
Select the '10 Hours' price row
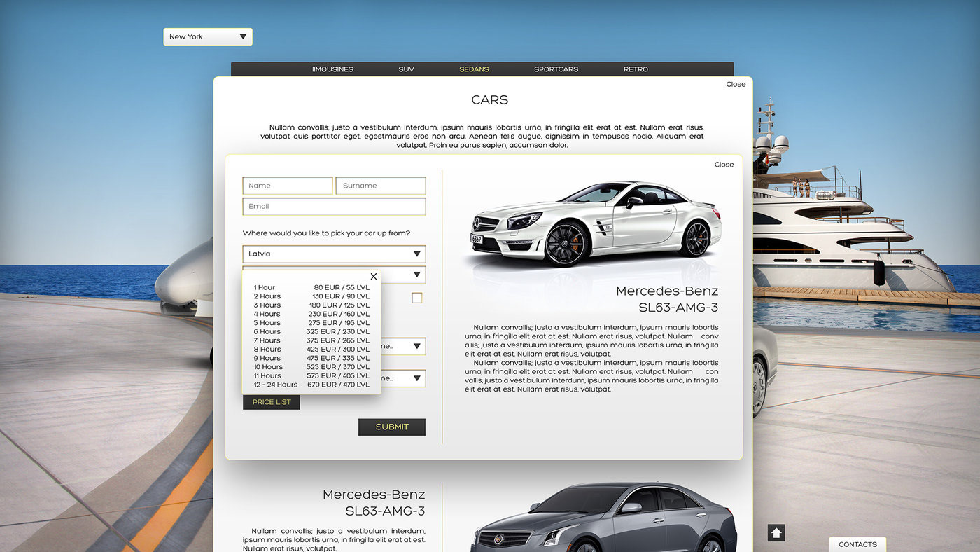coord(311,367)
